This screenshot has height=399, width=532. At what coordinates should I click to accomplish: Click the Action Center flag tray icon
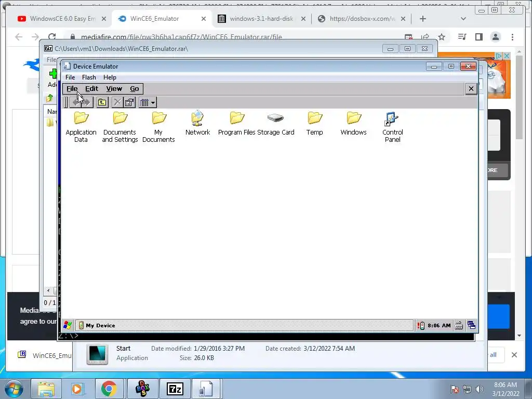(455, 389)
